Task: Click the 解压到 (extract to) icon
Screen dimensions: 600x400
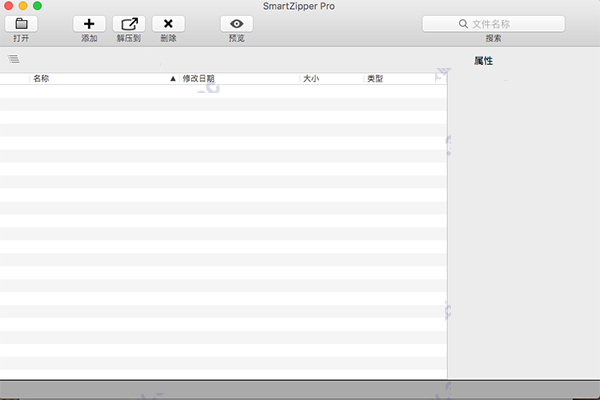Action: coord(128,23)
